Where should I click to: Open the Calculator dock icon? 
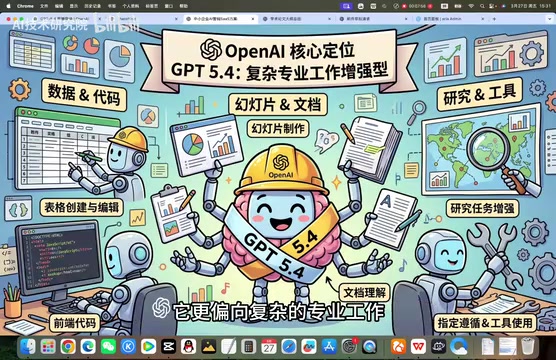click(x=249, y=346)
